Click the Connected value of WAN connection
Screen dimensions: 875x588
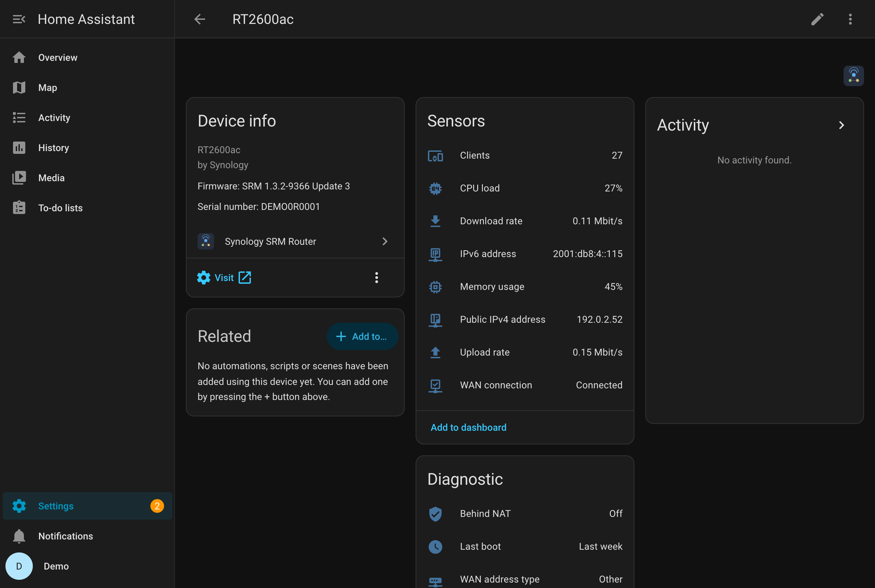point(599,385)
